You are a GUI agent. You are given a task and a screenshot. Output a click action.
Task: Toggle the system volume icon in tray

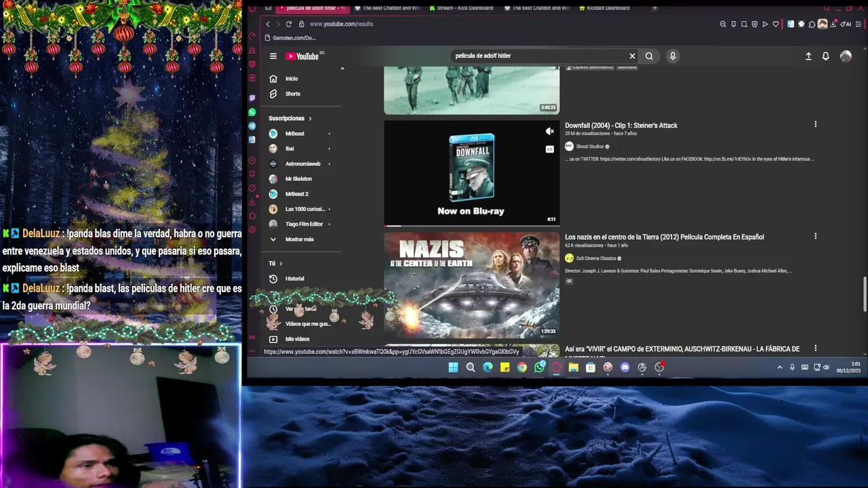tap(826, 367)
